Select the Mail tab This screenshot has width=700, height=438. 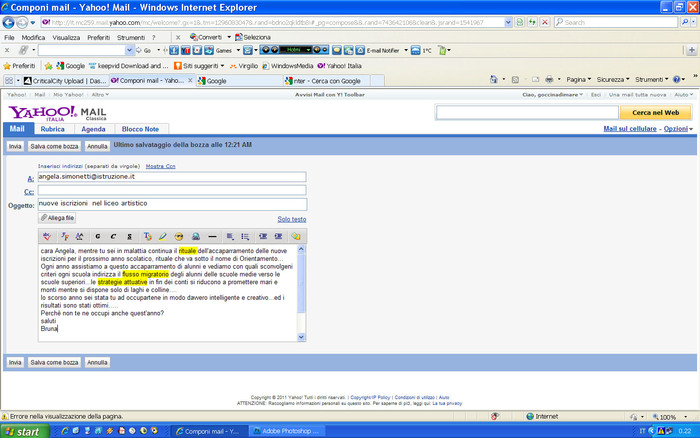17,129
